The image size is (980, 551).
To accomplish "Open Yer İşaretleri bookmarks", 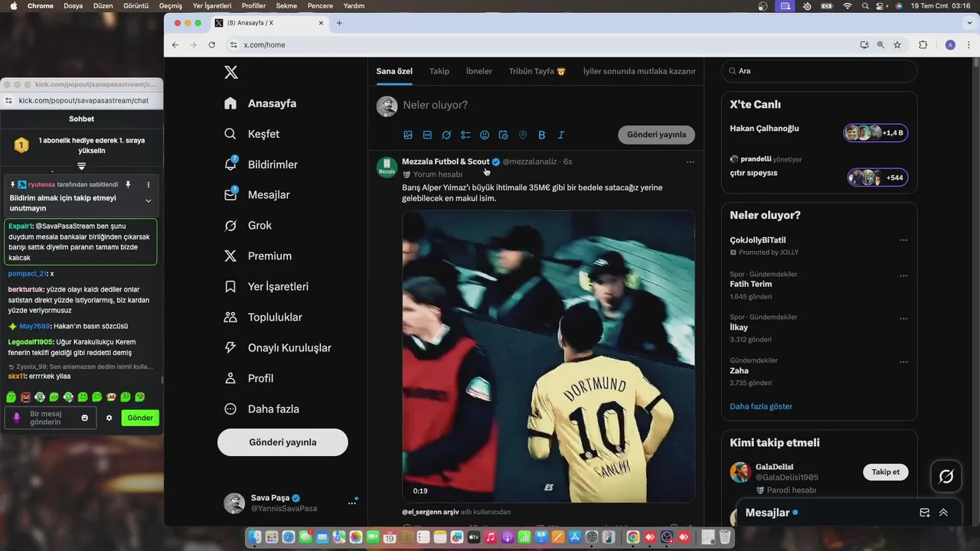I will (x=266, y=287).
